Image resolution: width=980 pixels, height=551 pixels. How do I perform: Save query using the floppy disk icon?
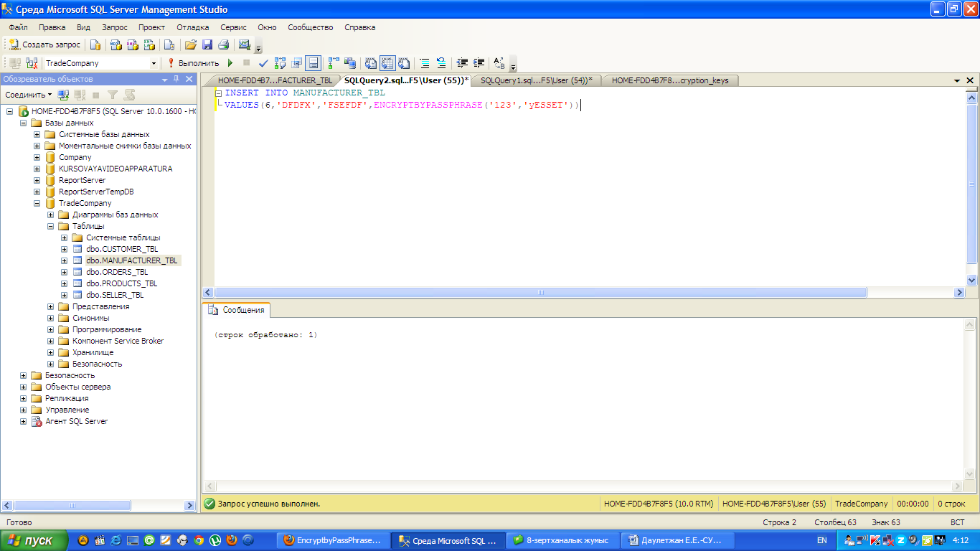point(207,44)
